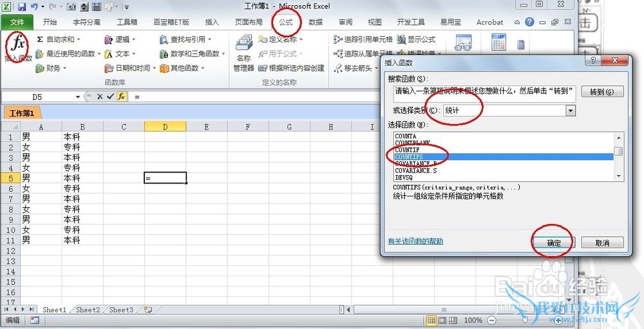Click the zoom slider handle
Image resolution: width=644 pixels, height=329 pixels.
pos(526,320)
